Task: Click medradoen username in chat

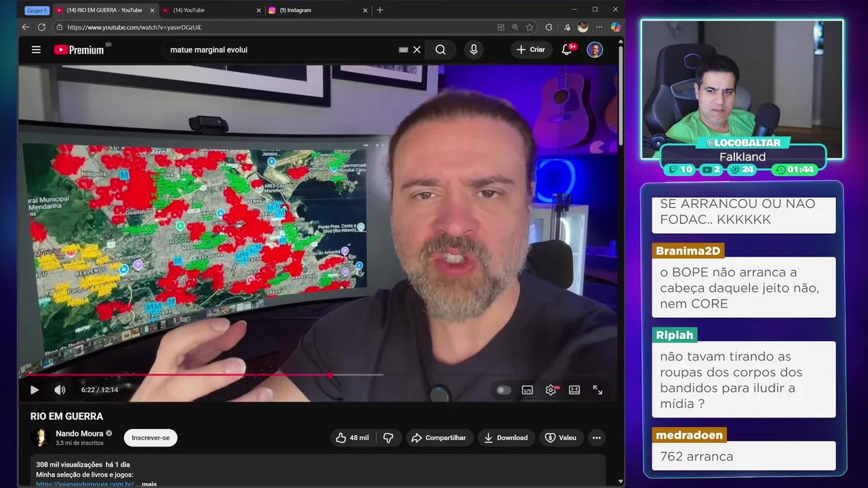Action: point(690,435)
